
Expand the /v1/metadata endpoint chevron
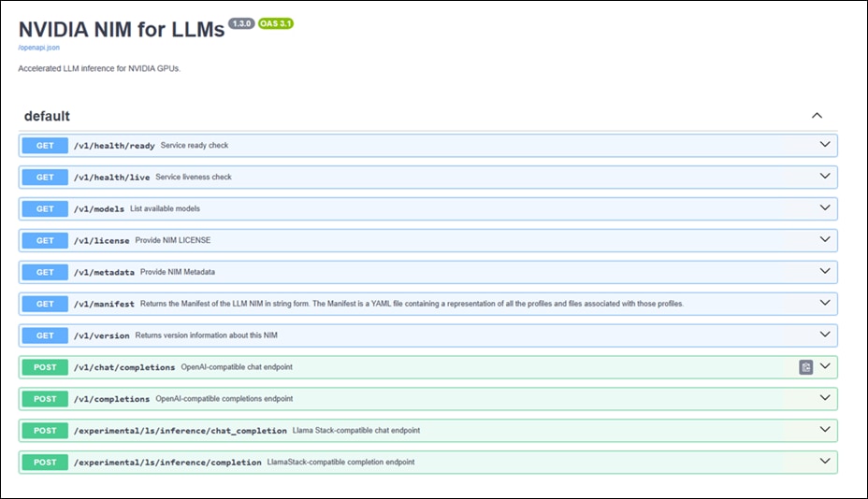825,271
